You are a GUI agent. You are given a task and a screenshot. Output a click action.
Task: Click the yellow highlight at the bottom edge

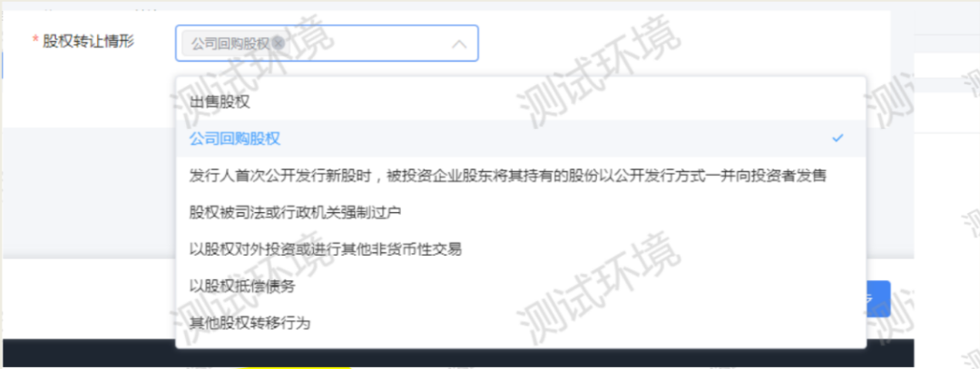[291, 366]
